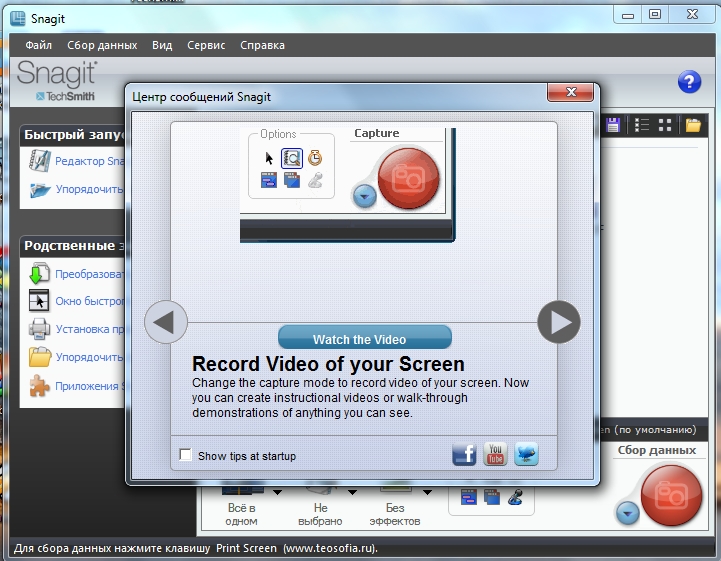This screenshot has width=721, height=561.
Task: Go to the previous tip with left arrow
Action: tap(166, 322)
